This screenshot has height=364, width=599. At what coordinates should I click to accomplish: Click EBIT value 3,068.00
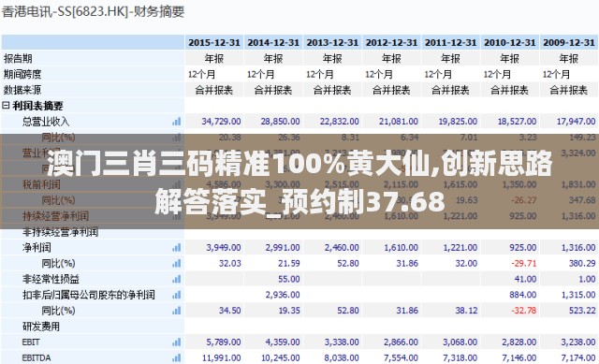pos(460,342)
